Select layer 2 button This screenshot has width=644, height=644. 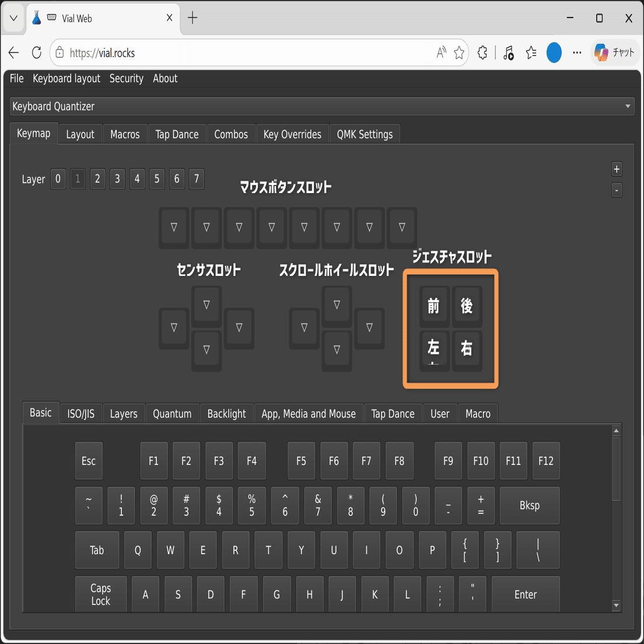point(97,178)
